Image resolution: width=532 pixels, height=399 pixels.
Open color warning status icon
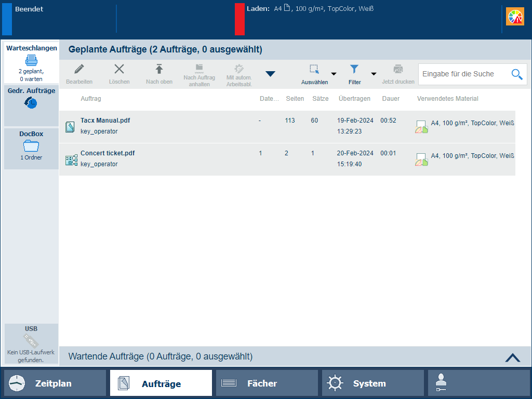pos(515,17)
